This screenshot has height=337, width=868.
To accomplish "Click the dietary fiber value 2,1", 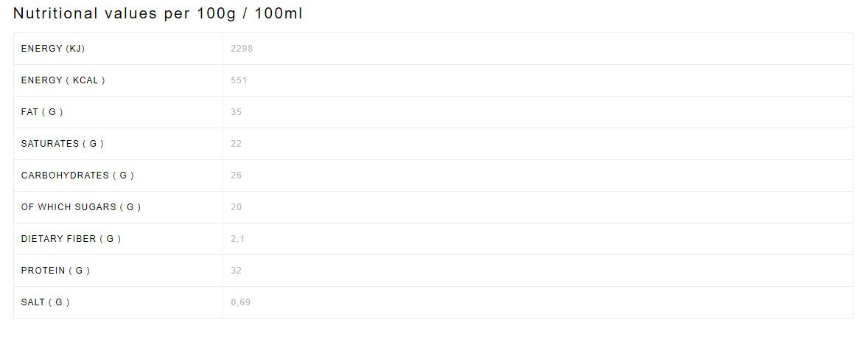I will tap(238, 239).
